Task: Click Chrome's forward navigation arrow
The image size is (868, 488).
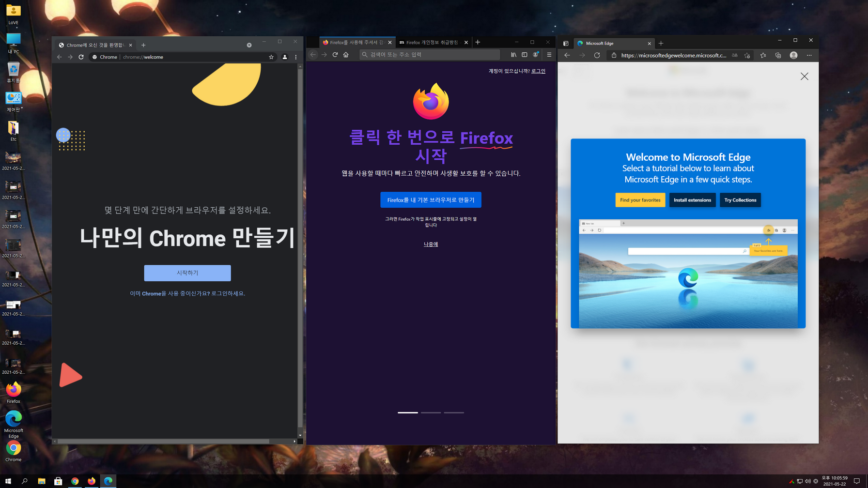Action: pyautogui.click(x=70, y=57)
